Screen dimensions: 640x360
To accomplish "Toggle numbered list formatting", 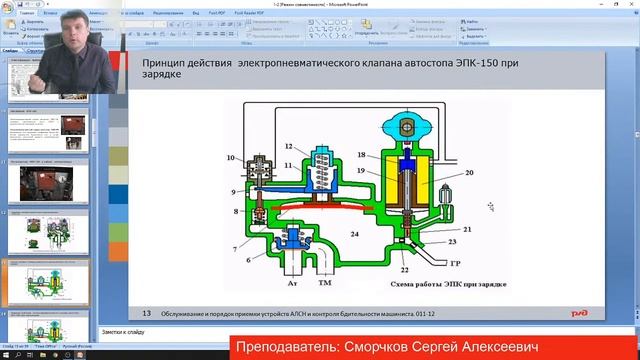I will [210, 24].
